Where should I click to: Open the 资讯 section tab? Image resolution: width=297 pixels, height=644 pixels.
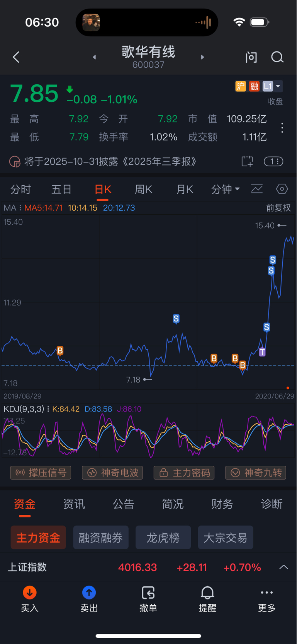click(74, 504)
